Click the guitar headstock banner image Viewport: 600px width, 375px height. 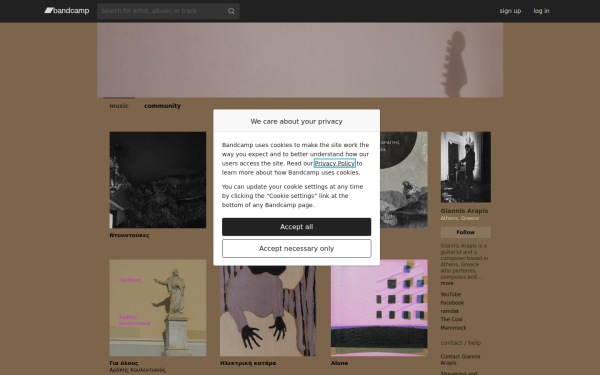pyautogui.click(x=300, y=60)
